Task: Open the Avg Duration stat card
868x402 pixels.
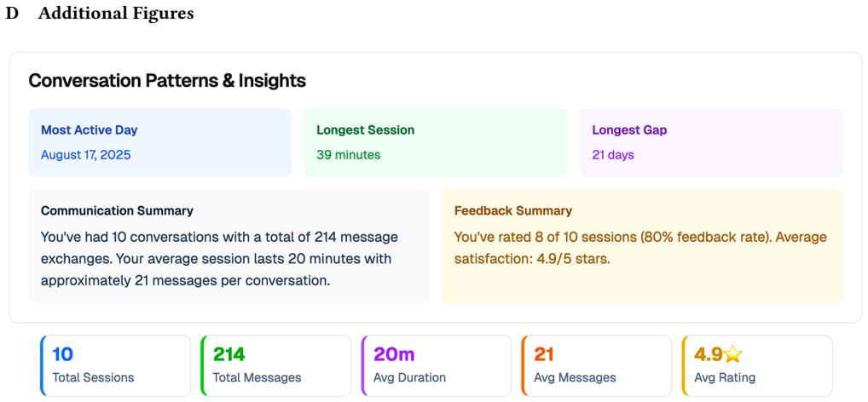Action: (x=437, y=365)
